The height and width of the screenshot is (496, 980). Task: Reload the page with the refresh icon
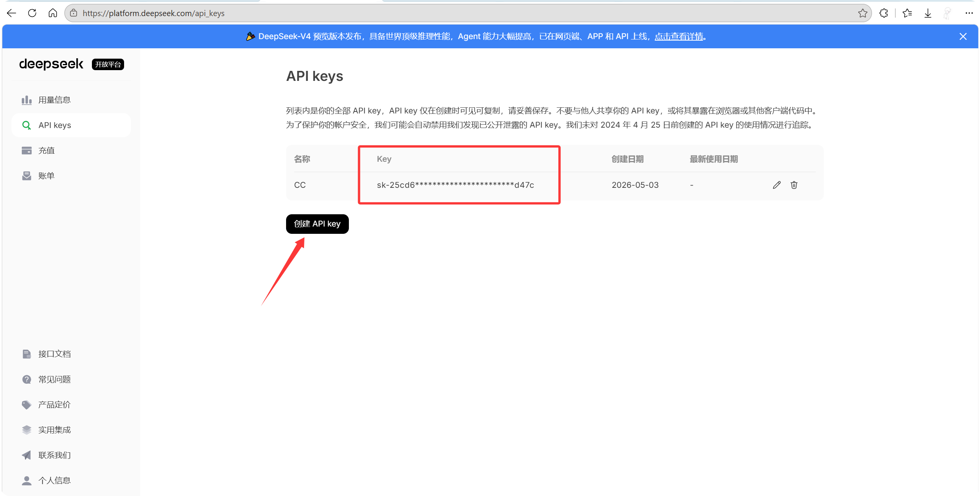click(32, 13)
